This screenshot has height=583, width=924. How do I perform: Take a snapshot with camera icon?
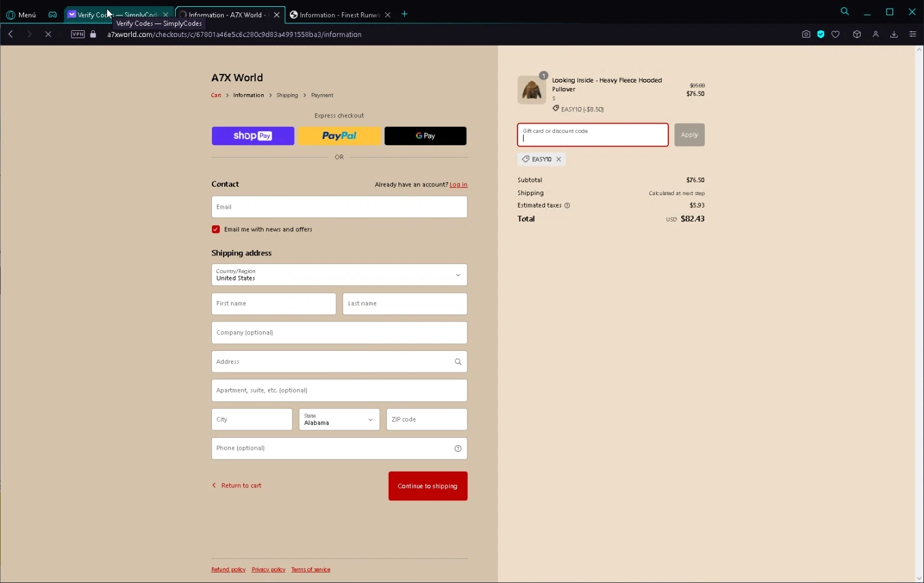[806, 34]
